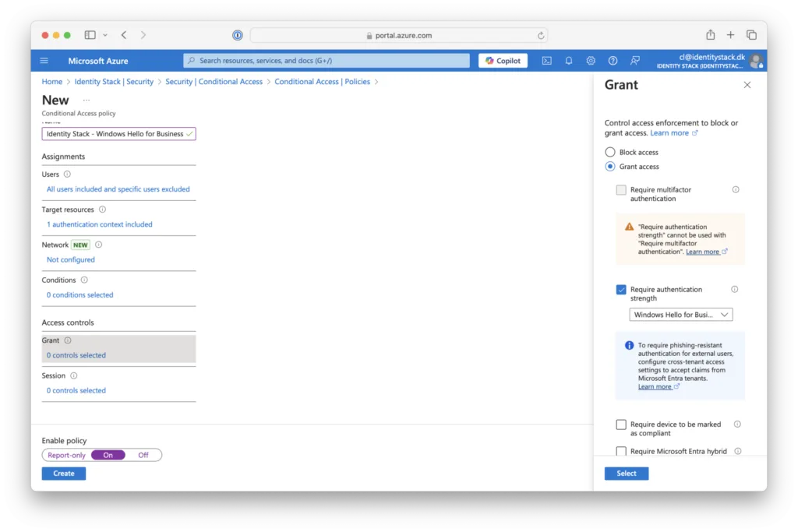The height and width of the screenshot is (532, 798).
Task: Open the help question mark icon
Action: point(613,61)
